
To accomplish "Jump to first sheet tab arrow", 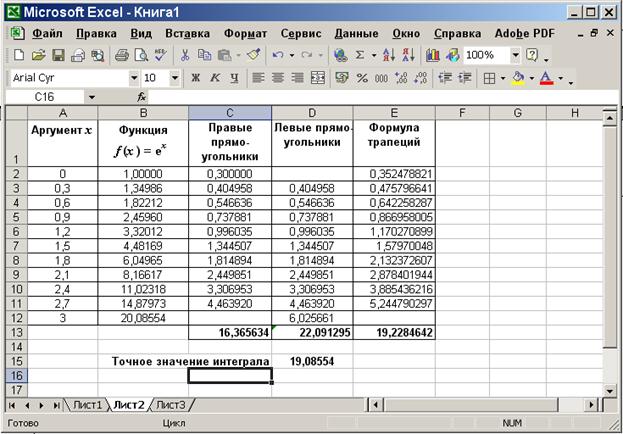I will click(x=12, y=405).
